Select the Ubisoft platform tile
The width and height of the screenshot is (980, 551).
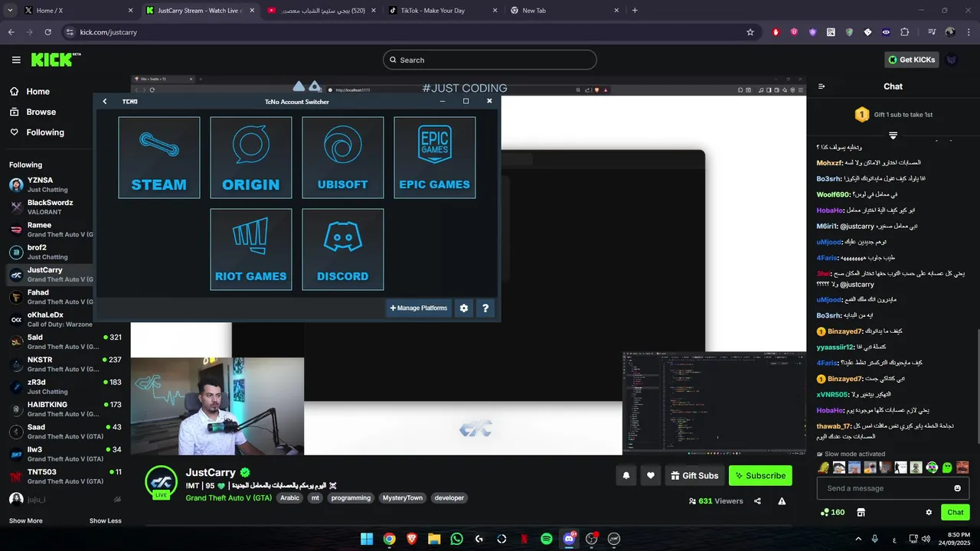point(343,158)
